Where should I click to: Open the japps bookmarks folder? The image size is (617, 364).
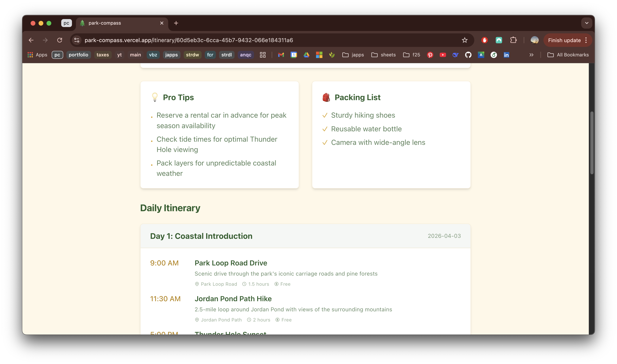pyautogui.click(x=353, y=55)
